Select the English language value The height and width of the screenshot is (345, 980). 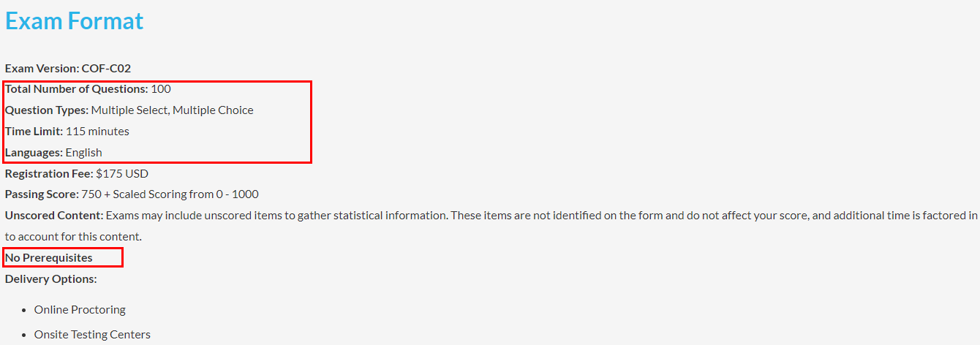pyautogui.click(x=84, y=153)
